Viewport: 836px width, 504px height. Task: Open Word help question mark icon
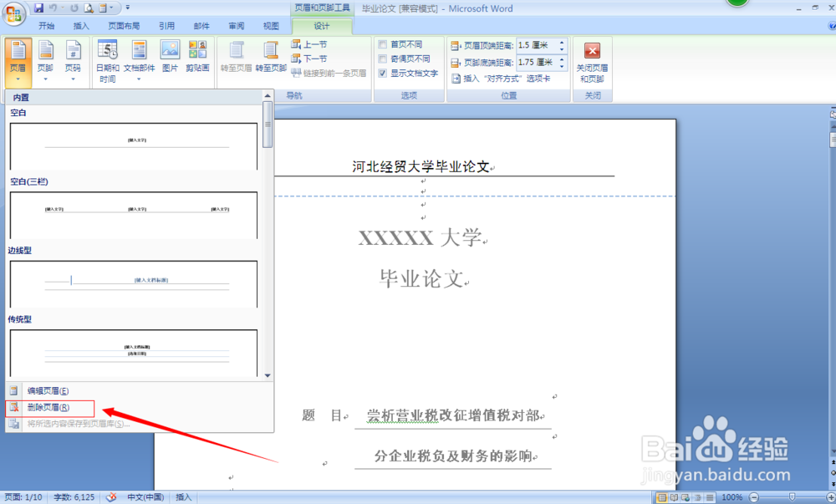point(832,26)
